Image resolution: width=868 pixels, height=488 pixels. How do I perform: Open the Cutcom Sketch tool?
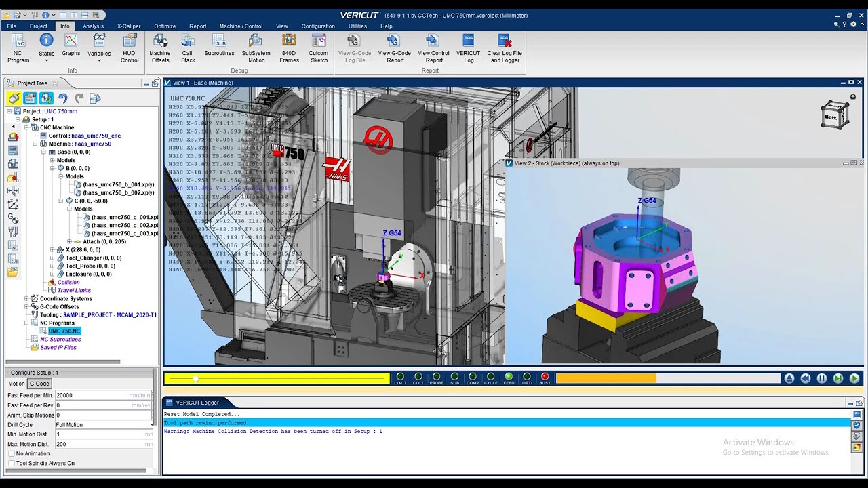click(319, 48)
